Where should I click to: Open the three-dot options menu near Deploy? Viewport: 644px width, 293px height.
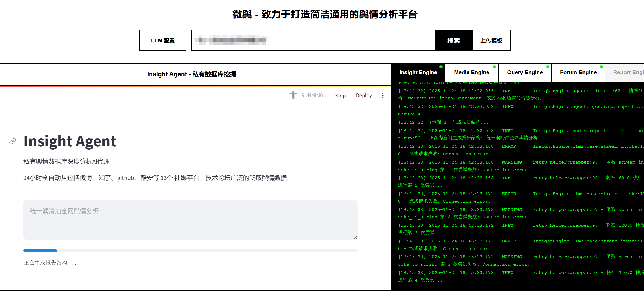click(383, 95)
